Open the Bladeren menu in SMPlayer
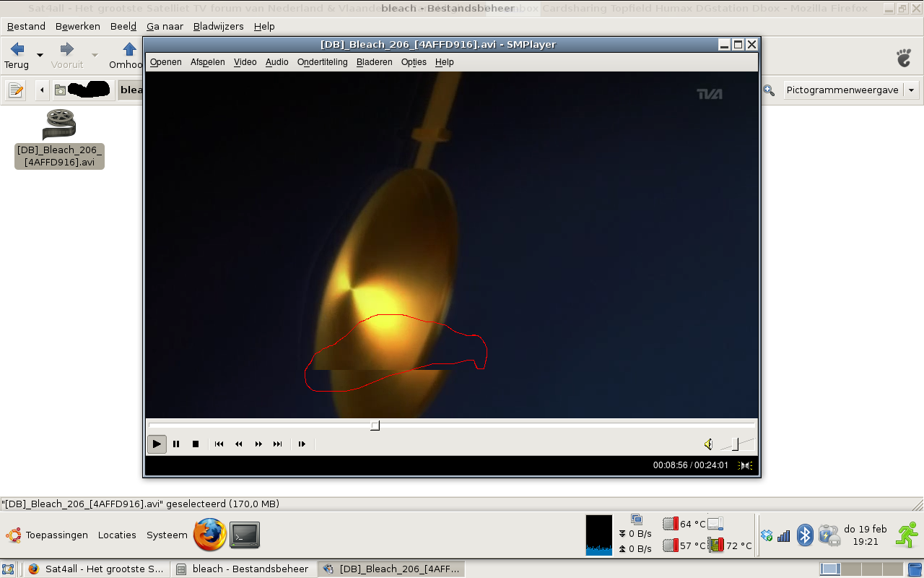Viewport: 924px width, 578px height. coord(375,62)
